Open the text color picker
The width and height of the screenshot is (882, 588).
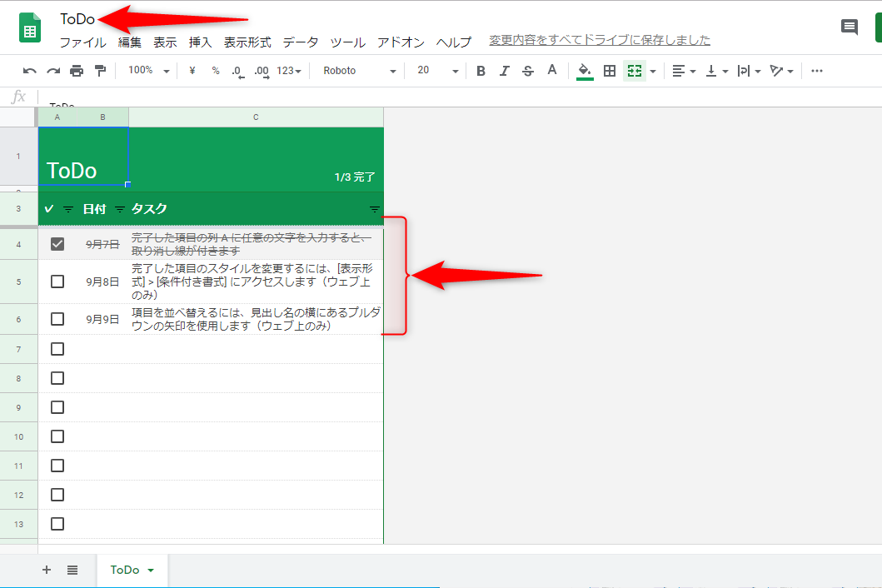(x=551, y=71)
